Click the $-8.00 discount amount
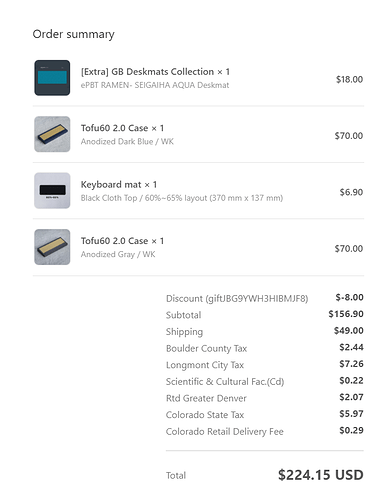The width and height of the screenshot is (390, 500). point(349,297)
